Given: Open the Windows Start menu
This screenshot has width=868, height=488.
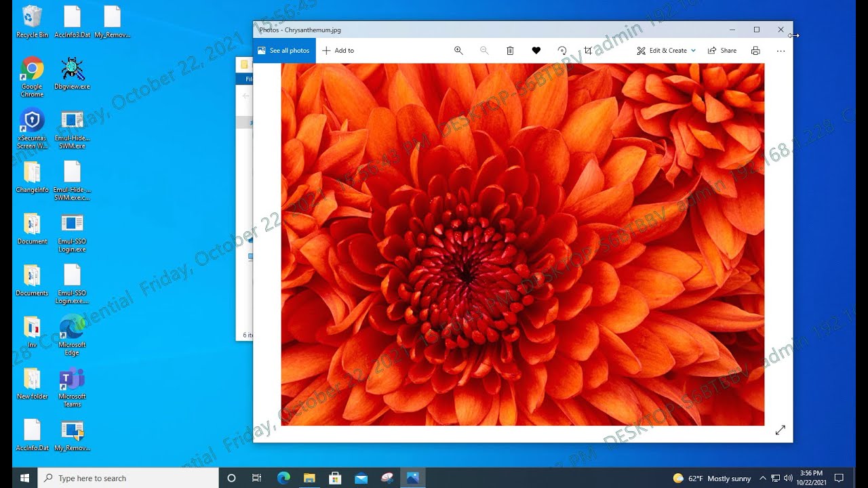Looking at the screenshot, I should click(x=25, y=478).
